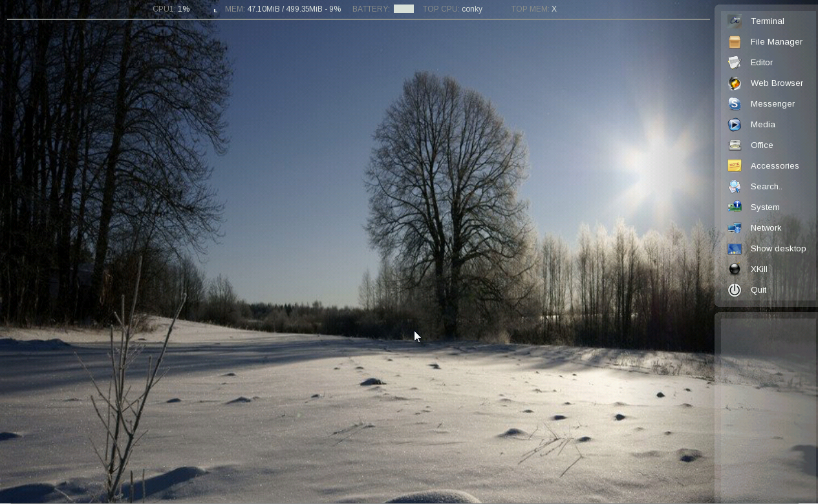818x504 pixels.
Task: Click the File Manager box icon
Action: click(x=735, y=42)
